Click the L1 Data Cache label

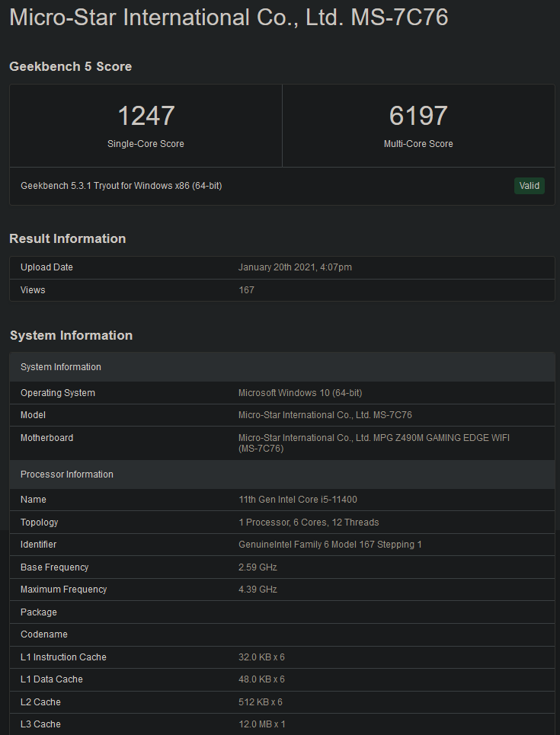pyautogui.click(x=52, y=679)
